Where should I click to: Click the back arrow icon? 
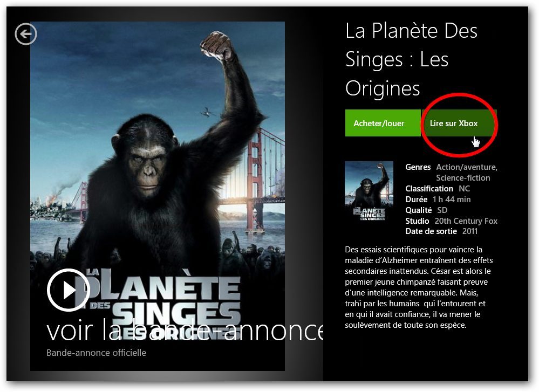point(26,34)
